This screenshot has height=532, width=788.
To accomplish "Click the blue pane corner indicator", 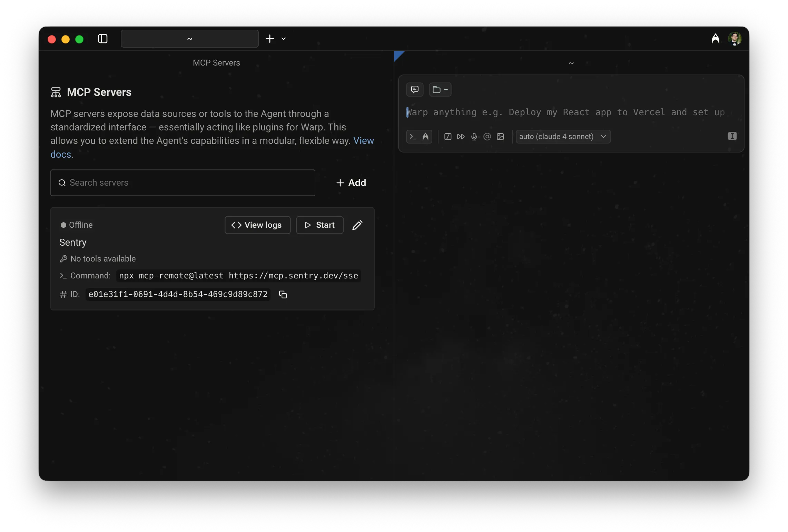I will 398,55.
